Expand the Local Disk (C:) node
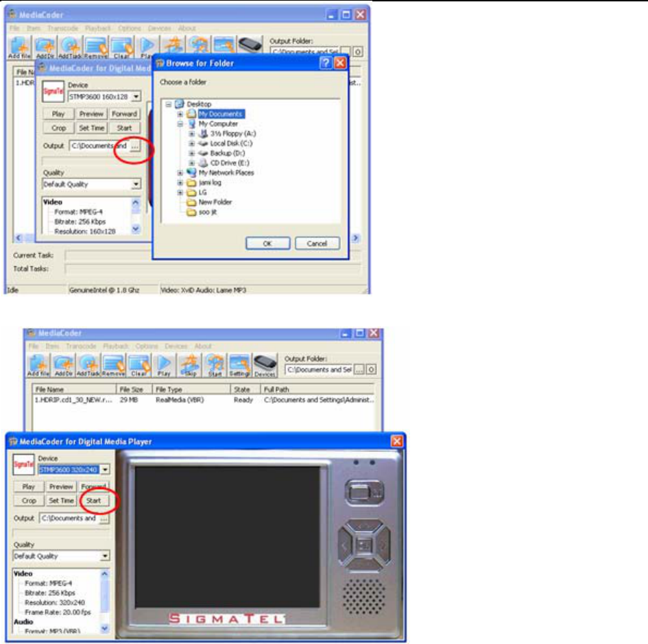This screenshot has height=644, width=648. [x=192, y=143]
